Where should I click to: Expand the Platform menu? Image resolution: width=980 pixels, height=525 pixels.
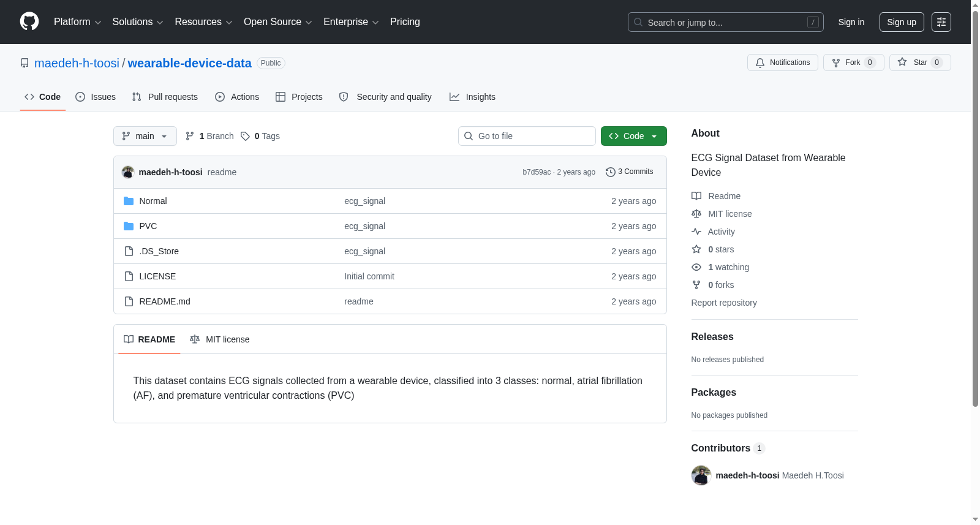pyautogui.click(x=78, y=22)
